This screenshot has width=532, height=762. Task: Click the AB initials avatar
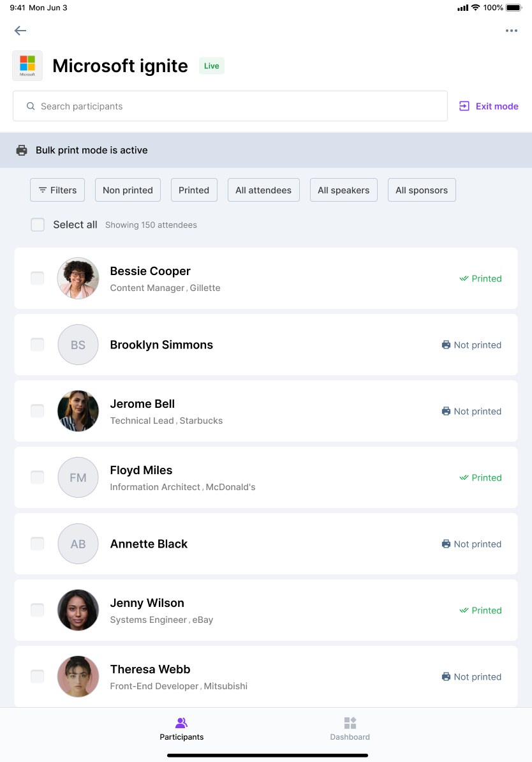tap(78, 544)
